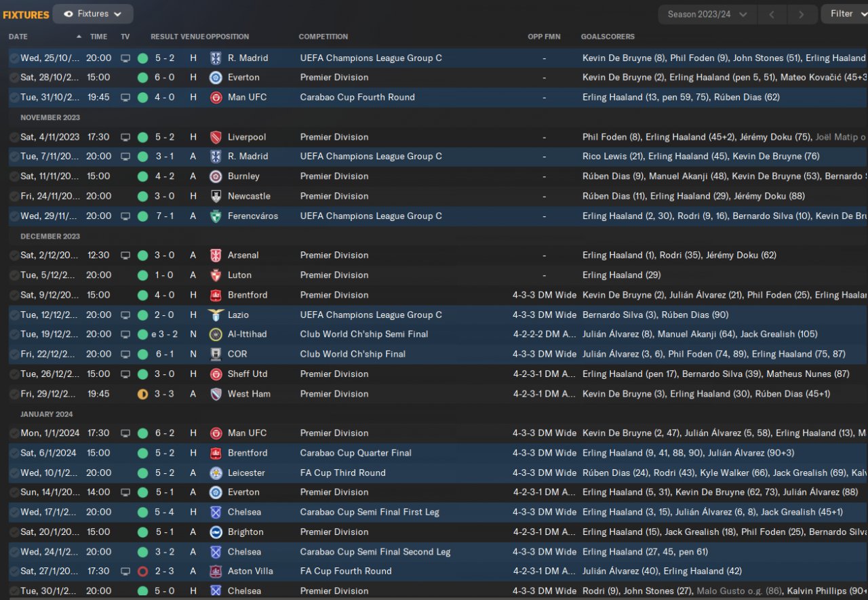The image size is (868, 600).
Task: Click the Arsenal club badge
Action: coord(216,256)
